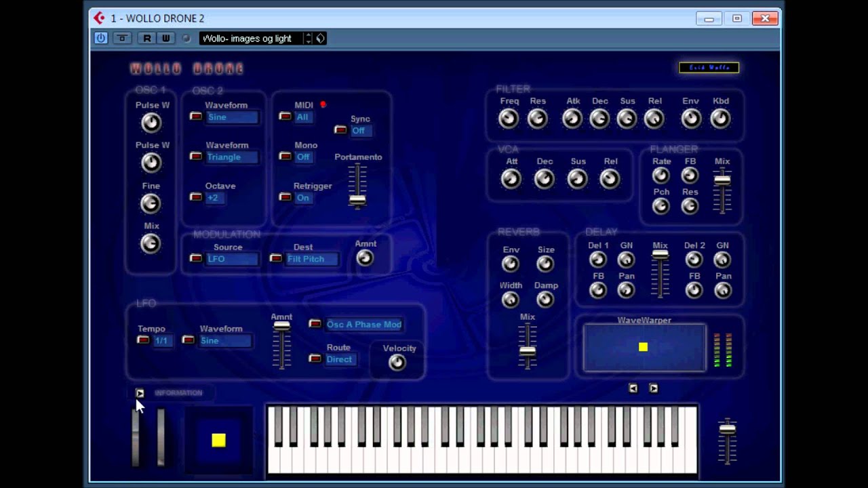Viewport: 868px width, 488px height.
Task: Toggle the plugin power button in the header
Action: [x=100, y=39]
